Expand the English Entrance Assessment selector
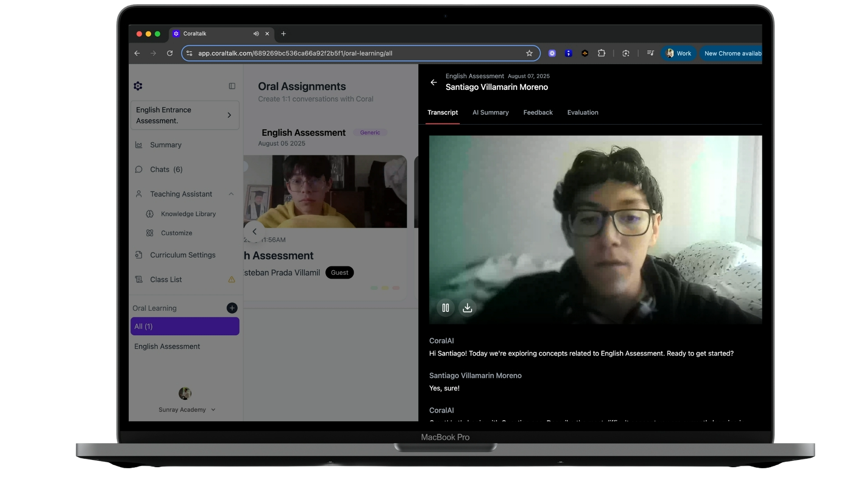This screenshot has width=868, height=488. coord(229,115)
